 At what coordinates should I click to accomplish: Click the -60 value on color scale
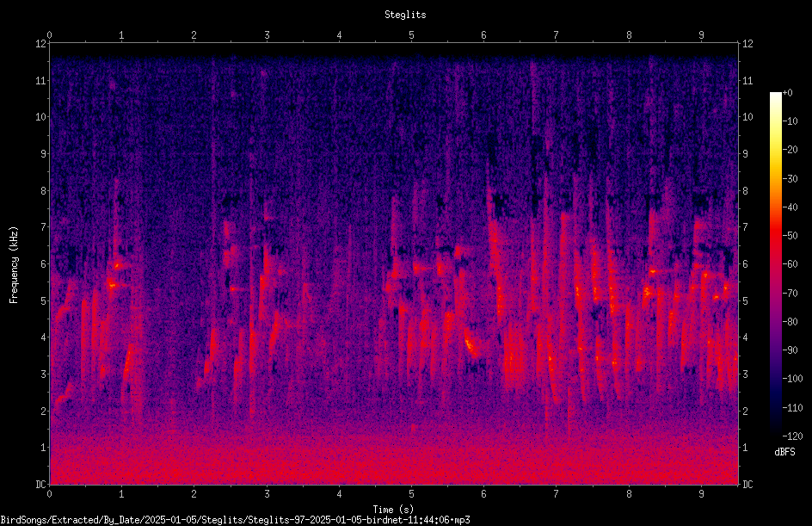click(790, 264)
